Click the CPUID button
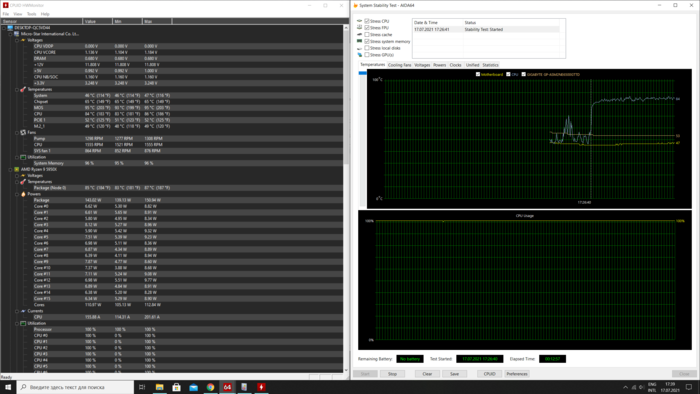The height and width of the screenshot is (394, 700). point(490,374)
